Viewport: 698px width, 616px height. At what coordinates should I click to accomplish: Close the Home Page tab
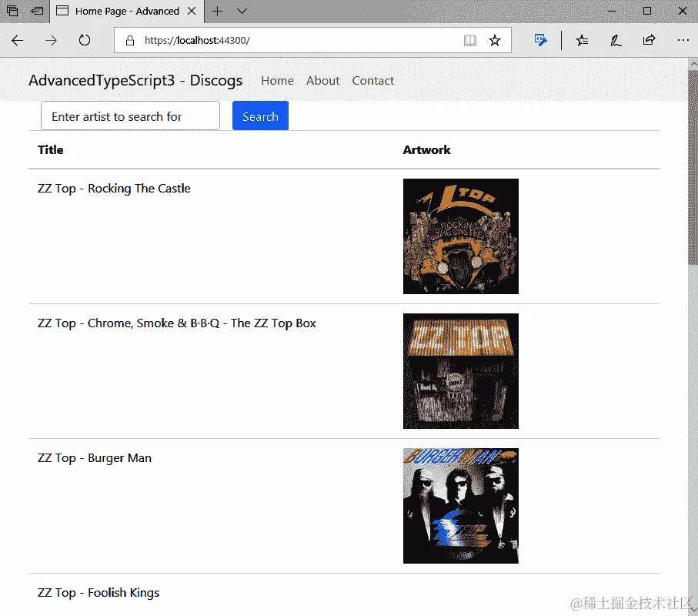192,11
